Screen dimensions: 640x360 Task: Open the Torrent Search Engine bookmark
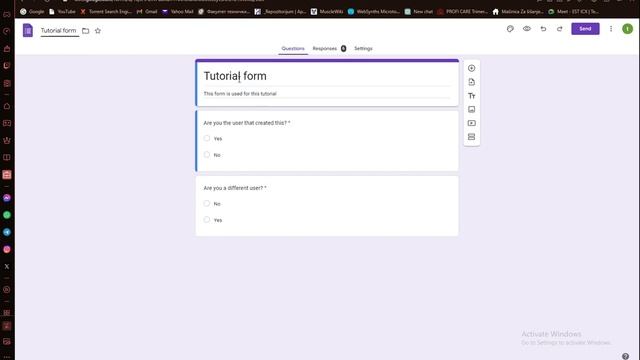coord(106,12)
